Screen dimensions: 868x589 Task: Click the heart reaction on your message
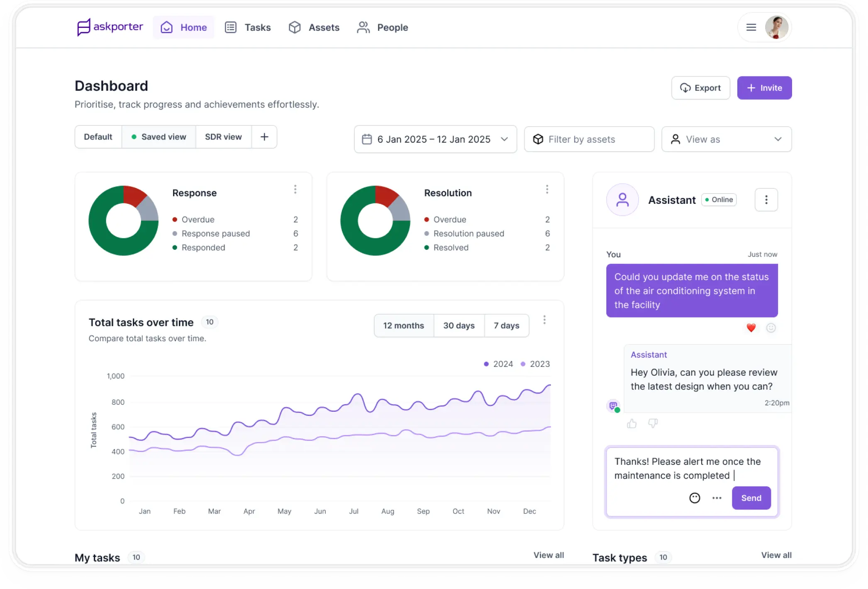coord(751,328)
